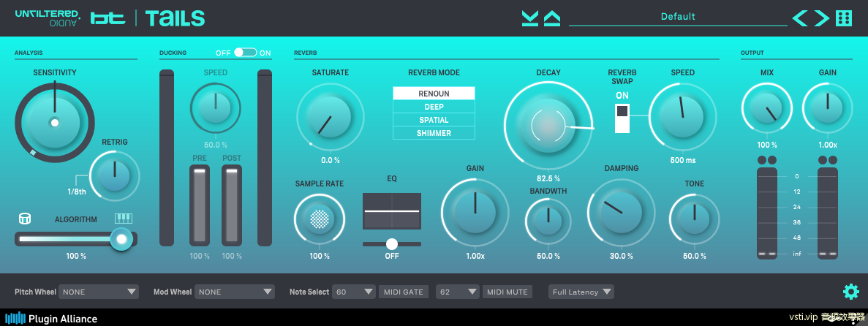
Task: Click the Saturate knob
Action: (330, 118)
